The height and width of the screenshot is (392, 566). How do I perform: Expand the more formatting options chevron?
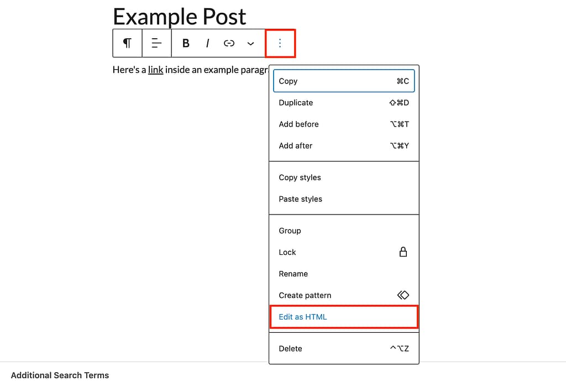pyautogui.click(x=250, y=43)
